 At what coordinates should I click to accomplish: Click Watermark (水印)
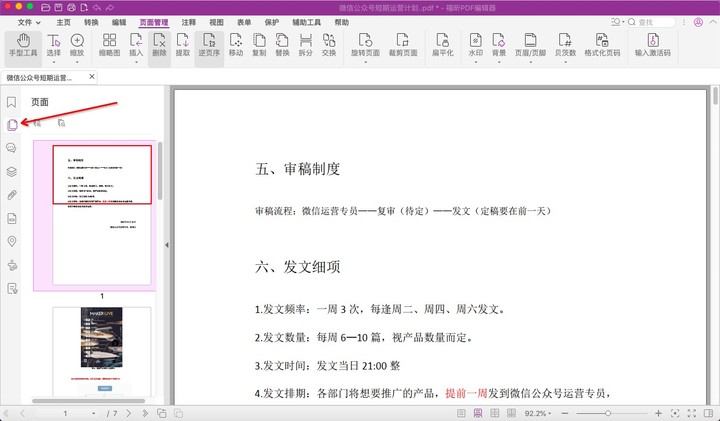[x=476, y=45]
